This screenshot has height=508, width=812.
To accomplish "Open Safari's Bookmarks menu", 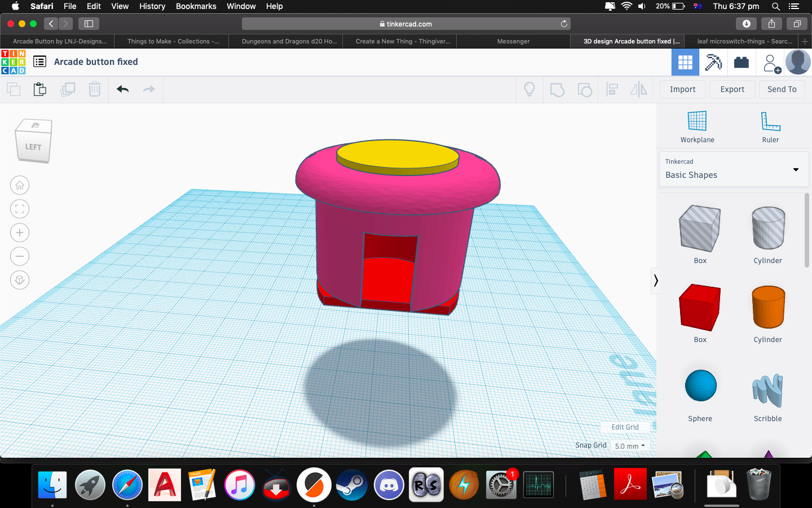I will 196,6.
